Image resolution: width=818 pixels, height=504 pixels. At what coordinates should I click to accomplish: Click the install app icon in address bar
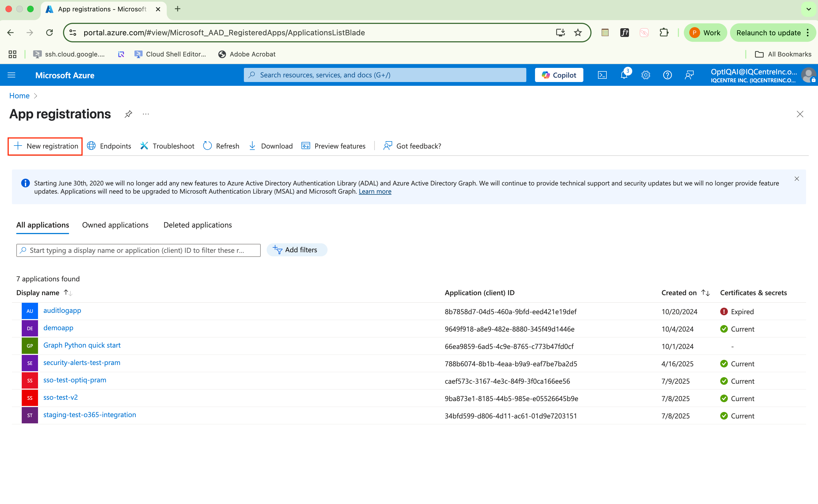tap(560, 33)
